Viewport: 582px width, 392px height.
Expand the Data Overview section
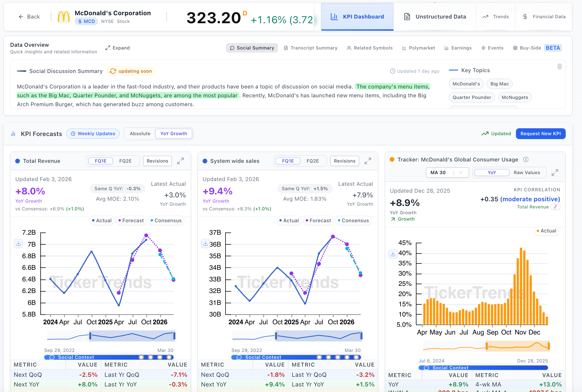(117, 48)
